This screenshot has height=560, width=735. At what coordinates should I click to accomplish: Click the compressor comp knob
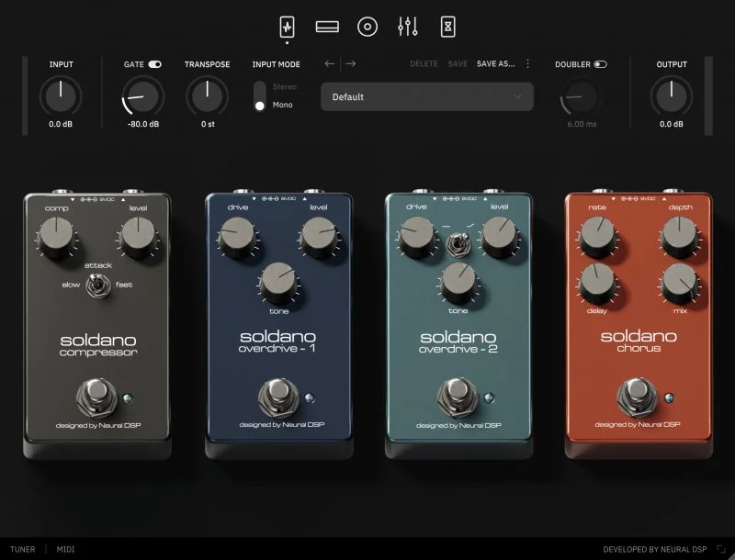[56, 237]
